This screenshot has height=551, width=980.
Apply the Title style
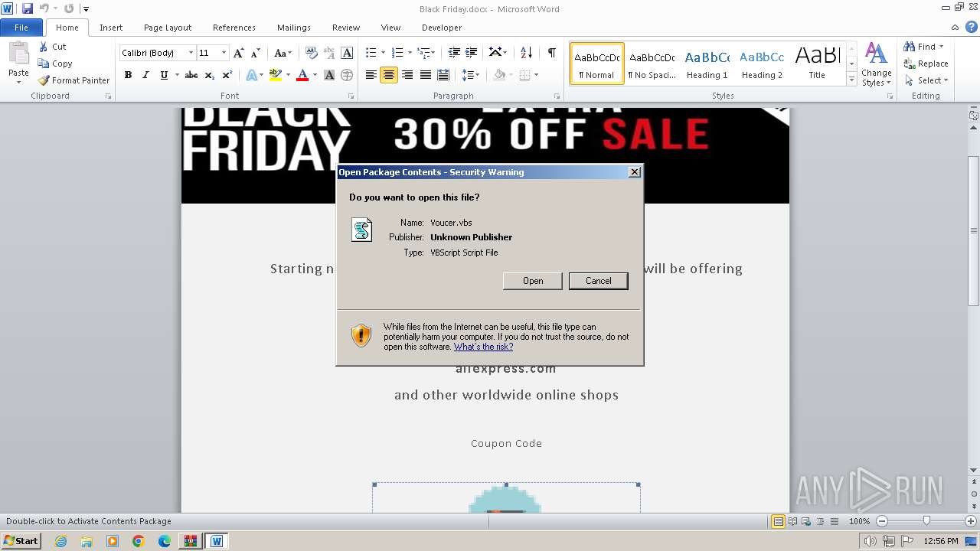click(817, 63)
